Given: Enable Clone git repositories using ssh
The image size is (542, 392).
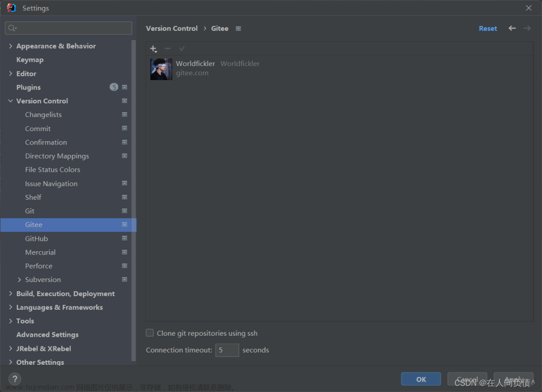Looking at the screenshot, I should (x=150, y=333).
